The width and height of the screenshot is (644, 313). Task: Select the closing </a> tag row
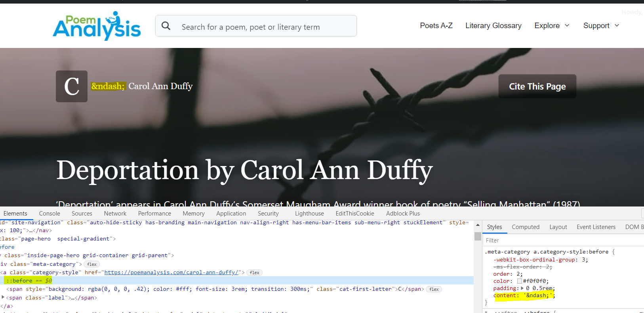click(7, 306)
